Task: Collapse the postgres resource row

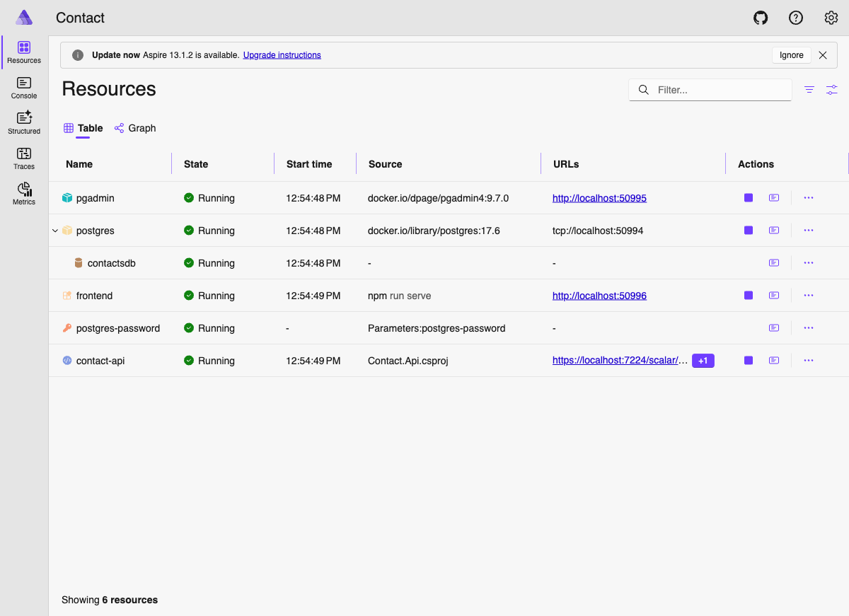Action: click(54, 230)
